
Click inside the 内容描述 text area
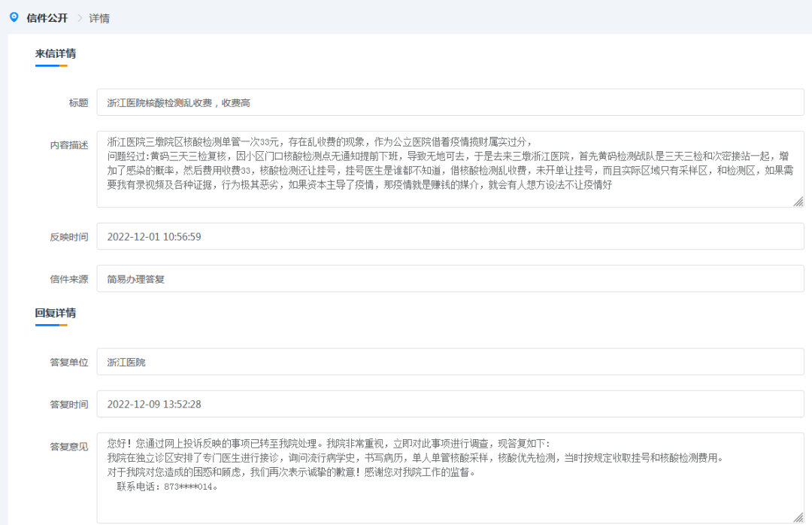click(x=450, y=169)
